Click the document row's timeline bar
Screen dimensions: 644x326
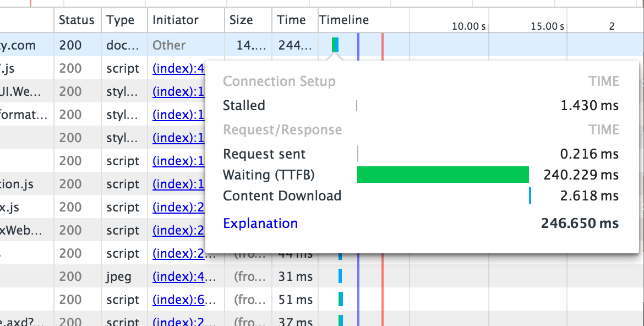point(335,45)
